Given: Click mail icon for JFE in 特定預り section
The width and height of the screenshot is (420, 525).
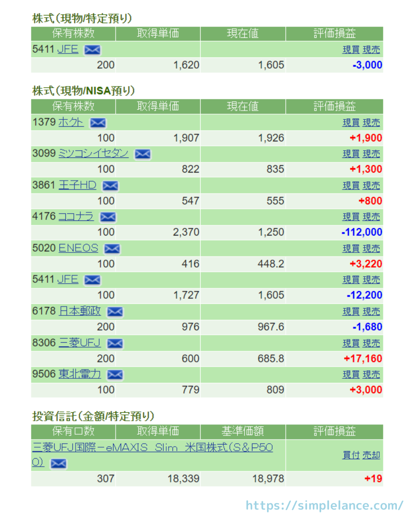Looking at the screenshot, I should click(92, 50).
